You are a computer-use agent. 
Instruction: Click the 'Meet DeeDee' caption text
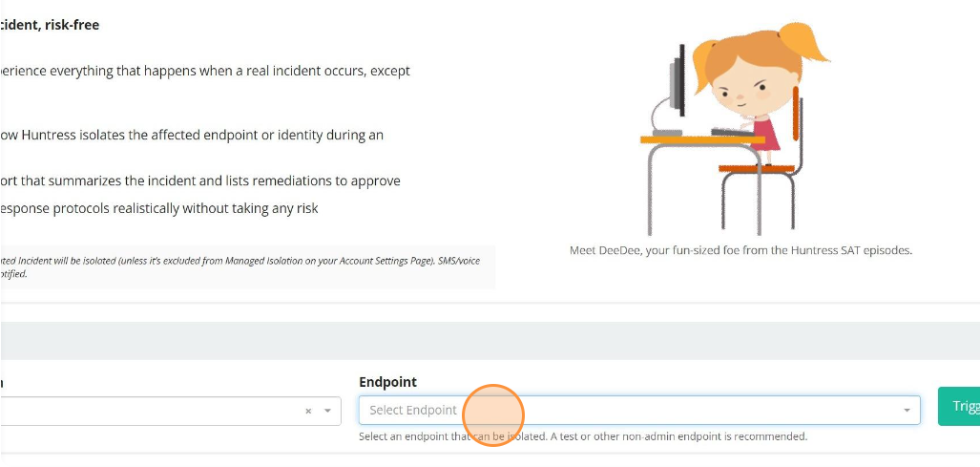point(740,250)
